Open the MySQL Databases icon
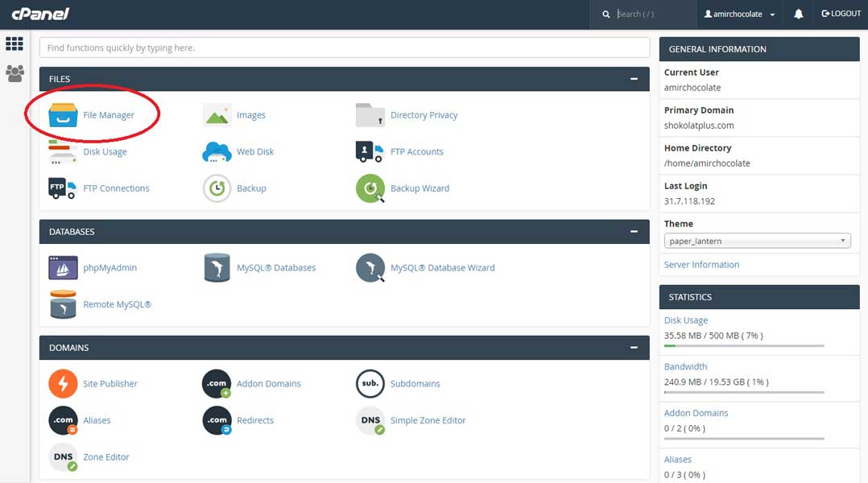The height and width of the screenshot is (483, 868). pos(217,268)
